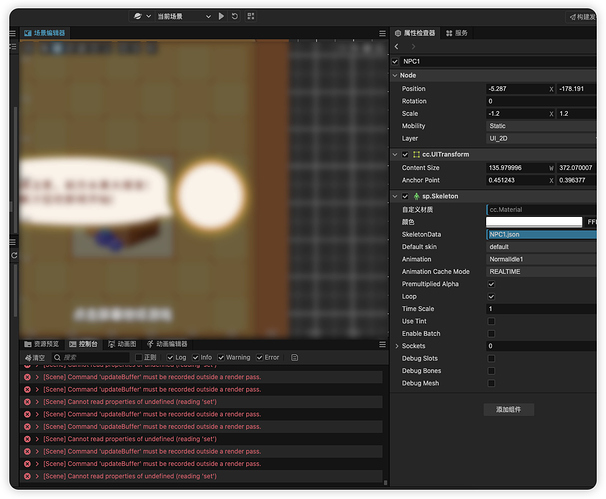Switch to 控制台 console tab
Viewport: 606px width, 499px height.
tap(83, 344)
